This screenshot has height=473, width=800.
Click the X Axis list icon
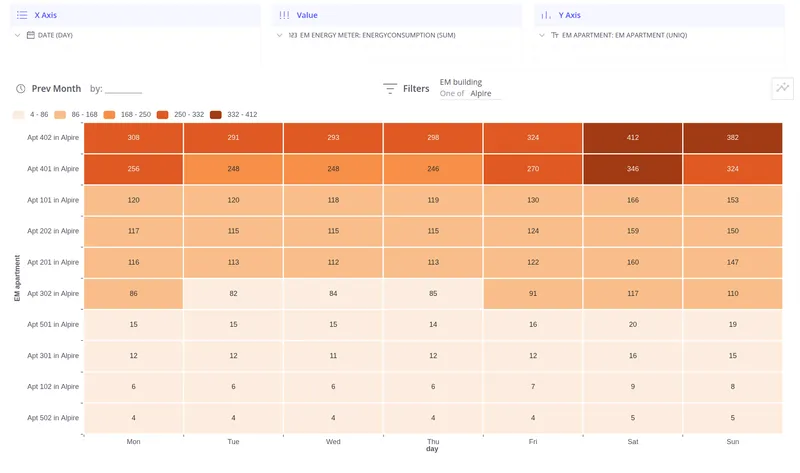pos(22,15)
